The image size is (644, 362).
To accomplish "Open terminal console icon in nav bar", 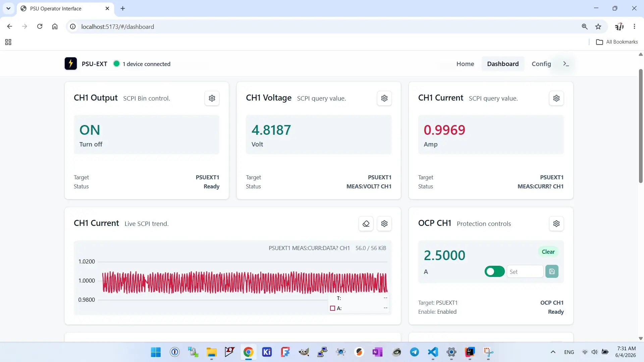I will [566, 64].
